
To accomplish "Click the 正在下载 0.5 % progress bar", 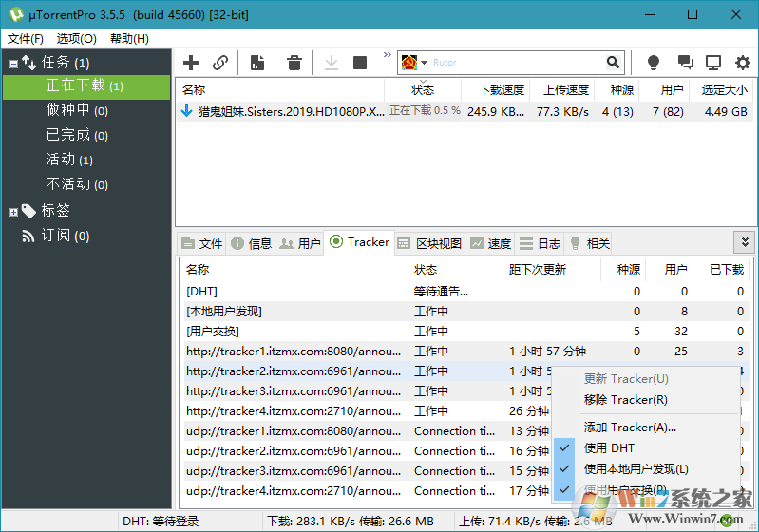I will (x=423, y=111).
